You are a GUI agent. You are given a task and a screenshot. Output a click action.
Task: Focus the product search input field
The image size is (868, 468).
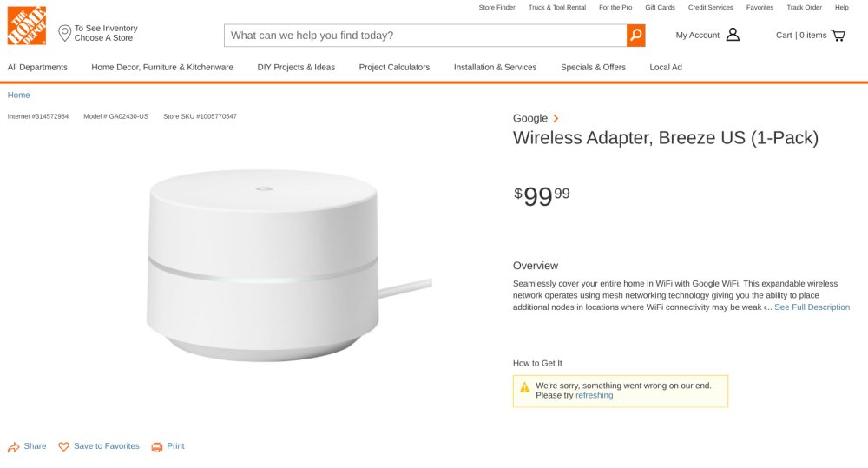click(424, 36)
